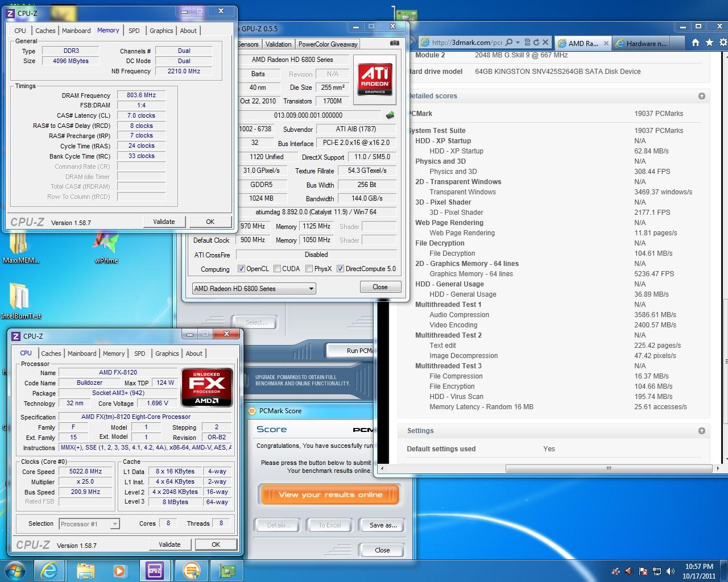Open wPrime desktop icon

click(106, 249)
